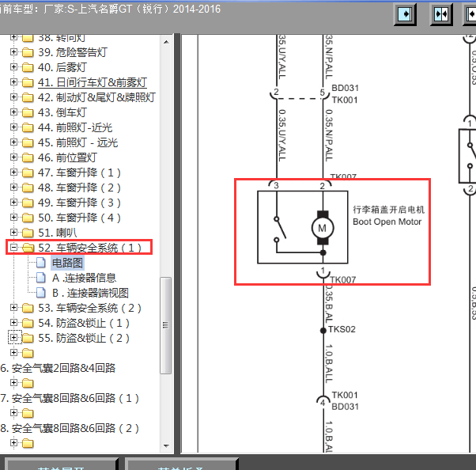This screenshot has height=470, width=476.
Task: Select 45. 前照灯 - 远光 entry
Action: point(77,142)
